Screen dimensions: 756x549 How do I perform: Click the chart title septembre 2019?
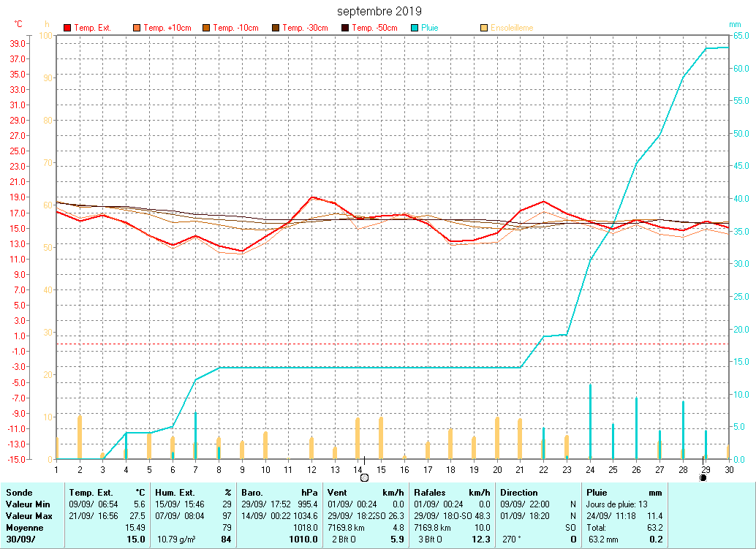pyautogui.click(x=379, y=12)
